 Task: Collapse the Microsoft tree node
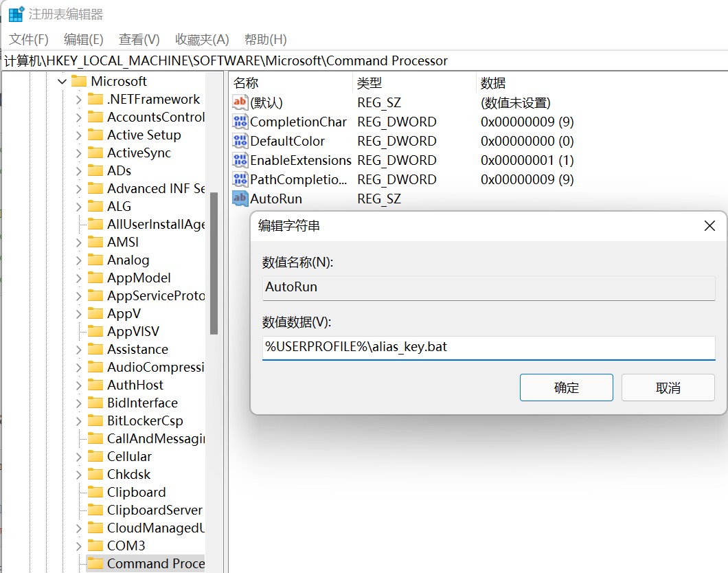tap(62, 82)
